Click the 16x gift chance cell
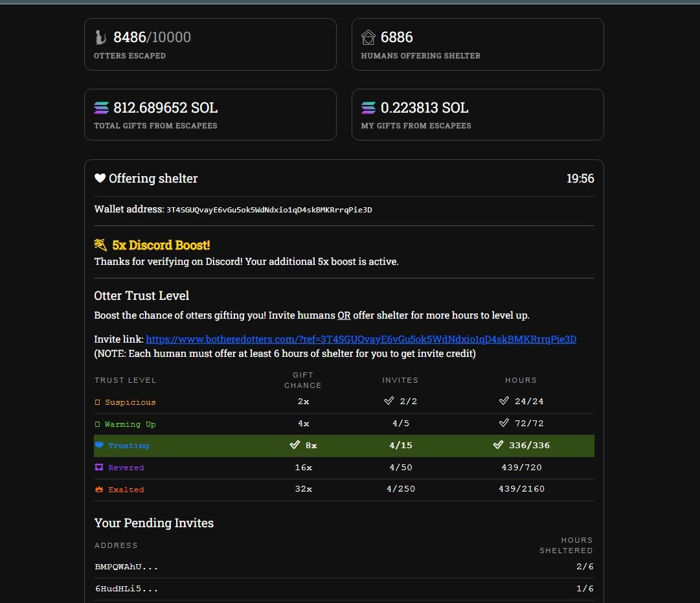The image size is (700, 603). 304,468
